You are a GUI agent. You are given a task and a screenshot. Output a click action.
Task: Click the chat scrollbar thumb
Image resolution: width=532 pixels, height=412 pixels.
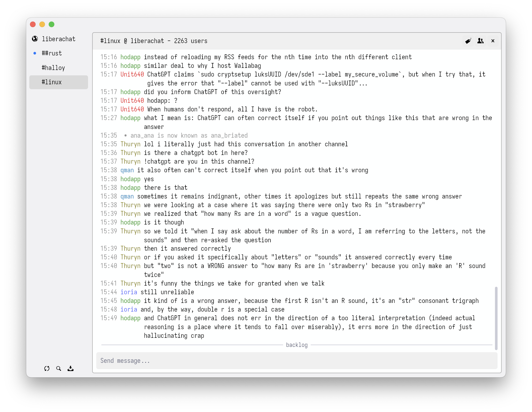[x=496, y=316]
